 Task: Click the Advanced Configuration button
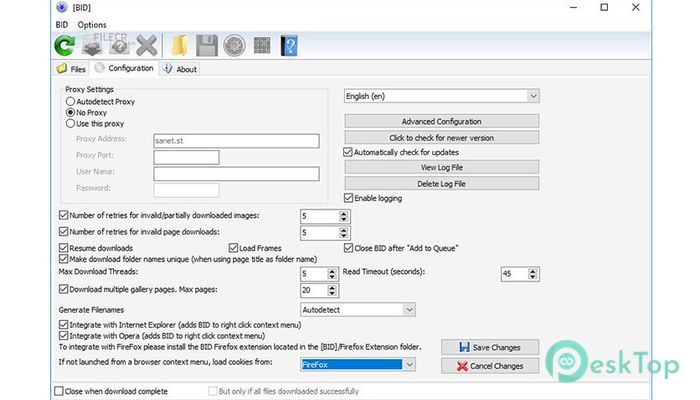point(442,121)
